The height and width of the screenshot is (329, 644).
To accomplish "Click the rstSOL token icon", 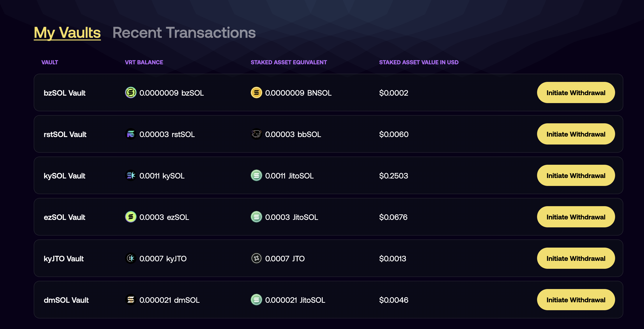I will point(131,134).
